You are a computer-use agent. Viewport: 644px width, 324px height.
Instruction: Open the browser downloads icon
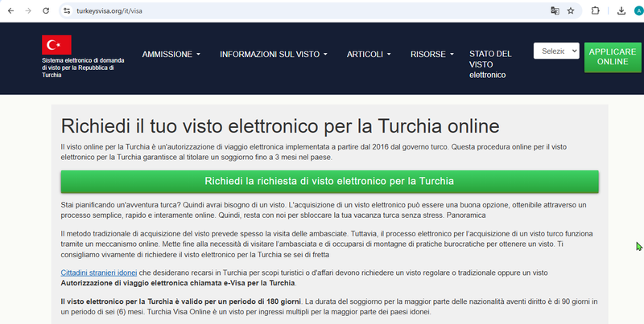(x=621, y=11)
